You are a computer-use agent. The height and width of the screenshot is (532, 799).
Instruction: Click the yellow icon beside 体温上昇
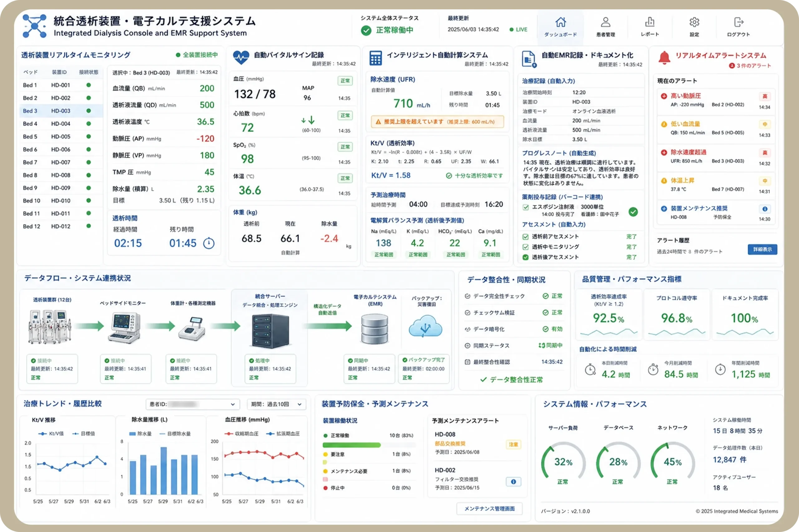pyautogui.click(x=664, y=180)
